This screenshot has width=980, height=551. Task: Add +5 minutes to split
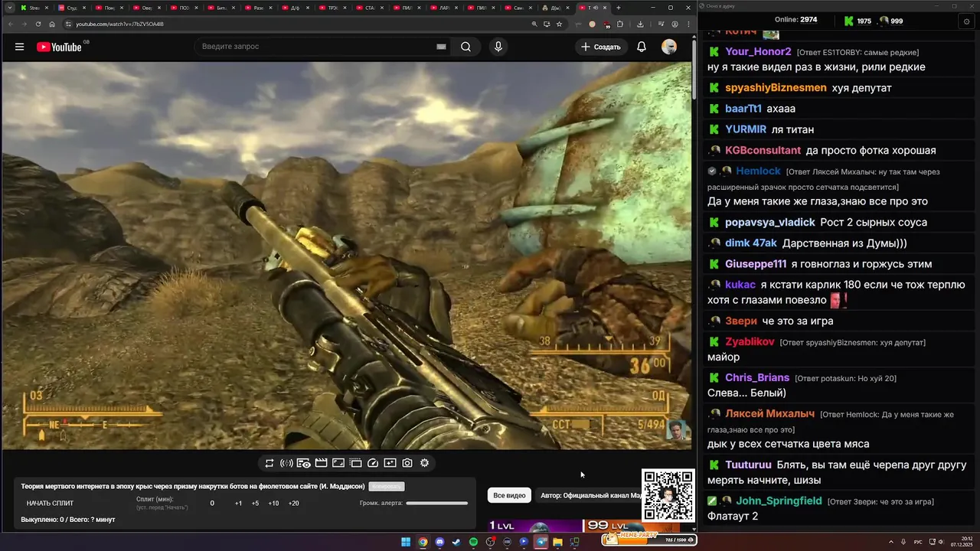pyautogui.click(x=255, y=504)
